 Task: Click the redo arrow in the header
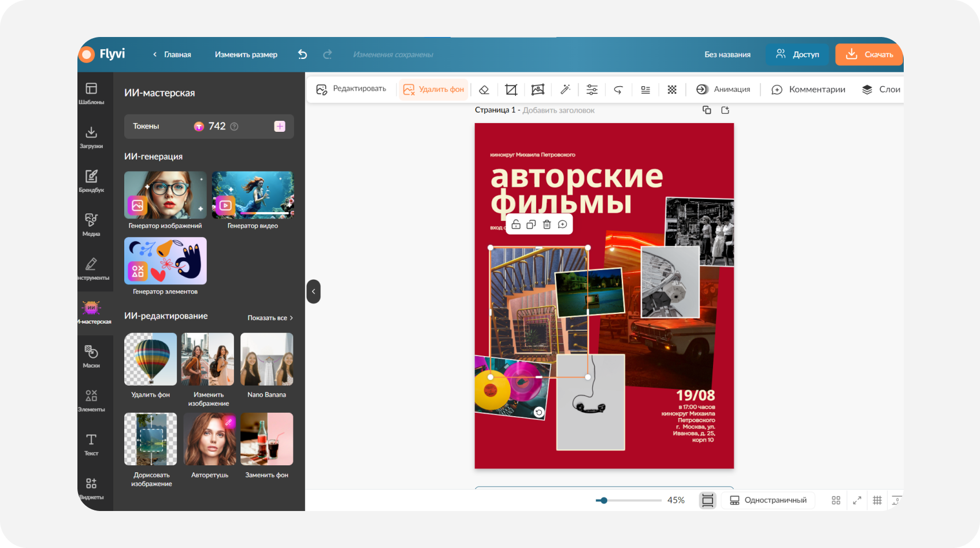tap(327, 54)
